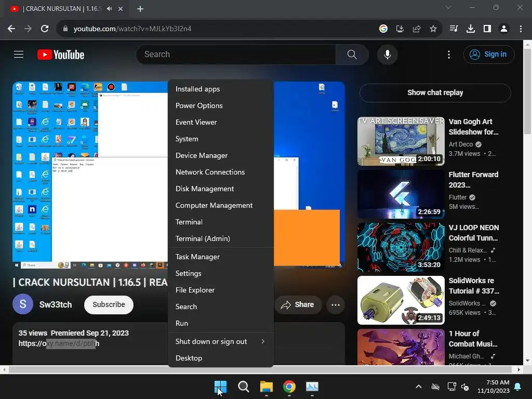
Task: Open YouTube settings three-dot menu
Action: [448, 54]
